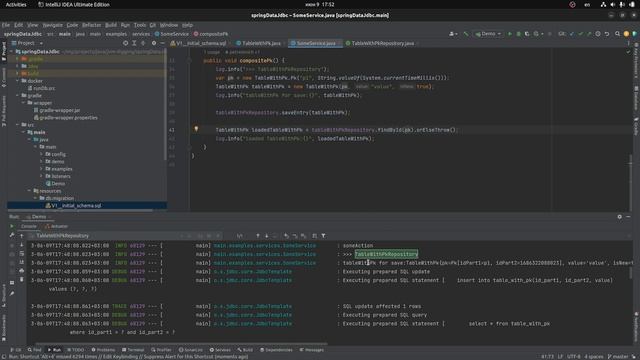Click compositePk breadcrumb in navigation bar

(211, 34)
